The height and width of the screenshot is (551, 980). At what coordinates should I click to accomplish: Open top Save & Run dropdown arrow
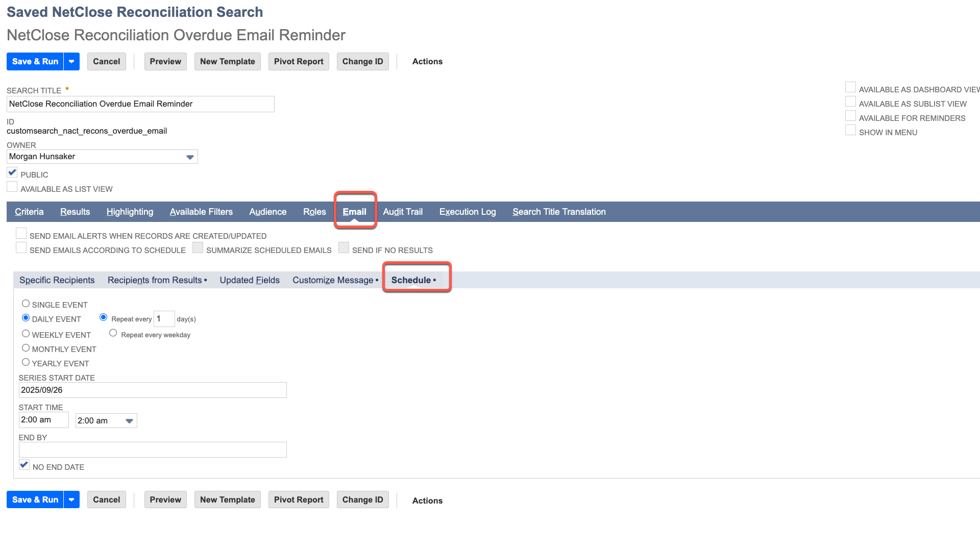[x=71, y=61]
